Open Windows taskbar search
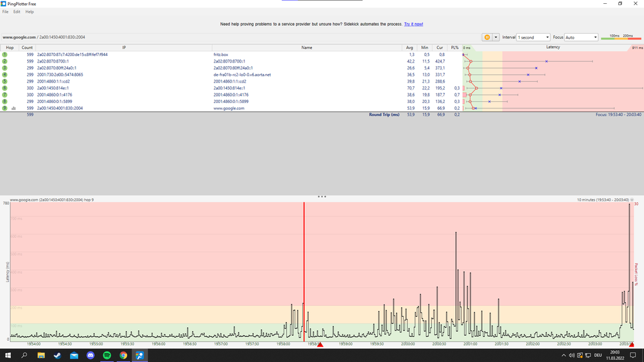The width and height of the screenshot is (644, 362). 24,356
